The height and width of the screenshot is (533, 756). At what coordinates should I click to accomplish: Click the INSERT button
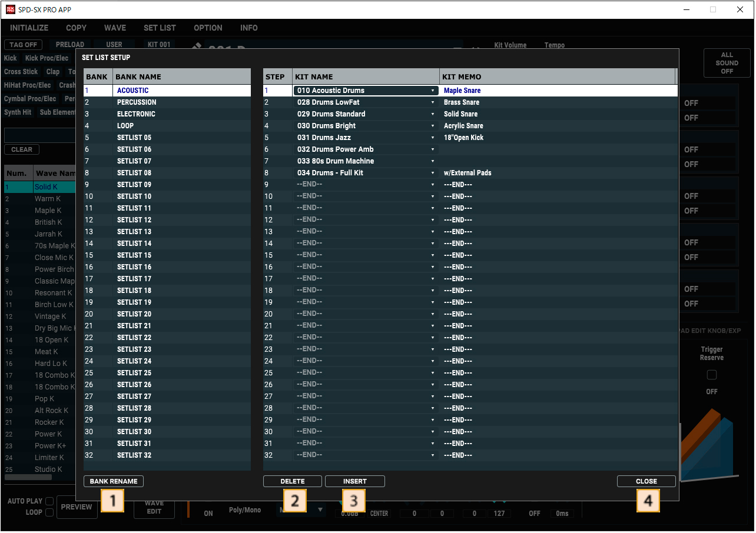[x=354, y=481]
